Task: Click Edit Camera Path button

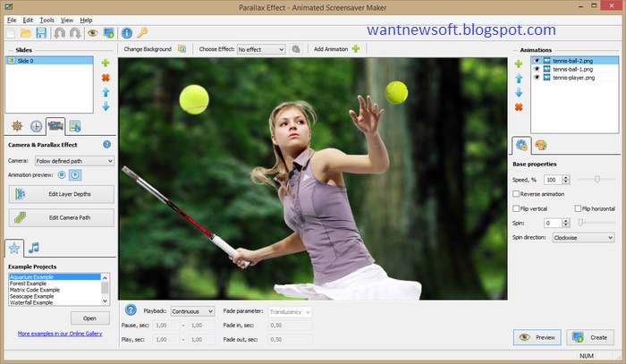Action: 62,217
